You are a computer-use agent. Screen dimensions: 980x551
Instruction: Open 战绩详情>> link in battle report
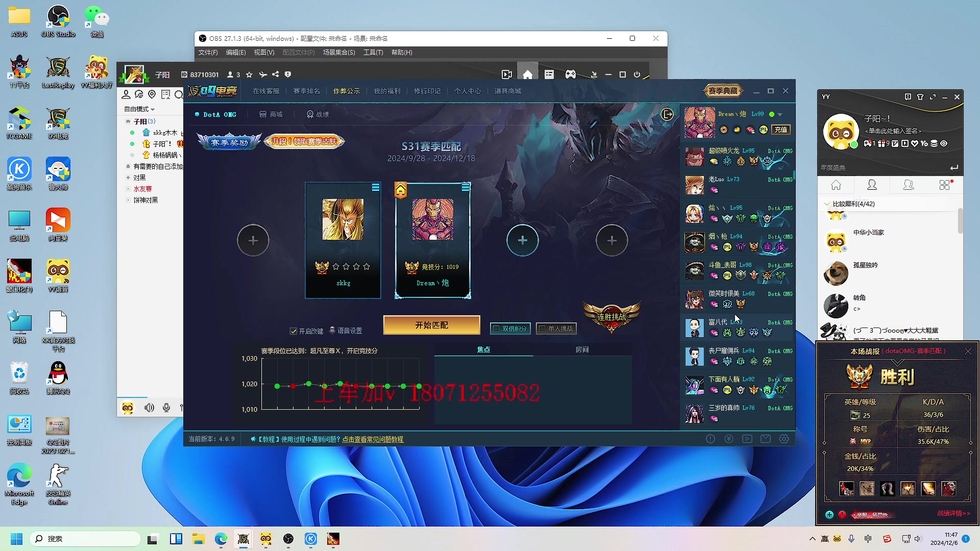pyautogui.click(x=954, y=514)
